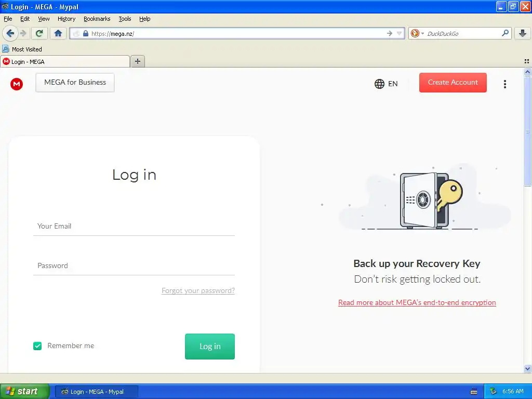Click the vertical scrollbar thumb

pyautogui.click(x=527, y=131)
